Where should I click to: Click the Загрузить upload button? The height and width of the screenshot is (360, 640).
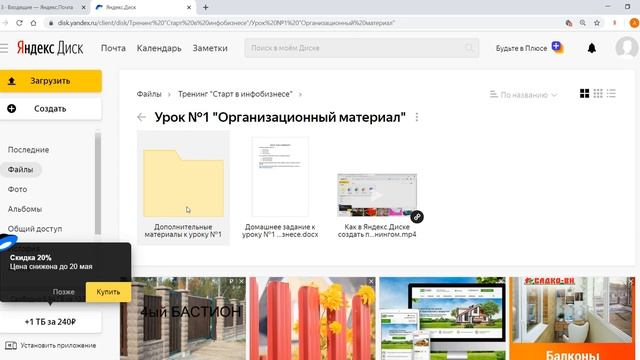51,81
